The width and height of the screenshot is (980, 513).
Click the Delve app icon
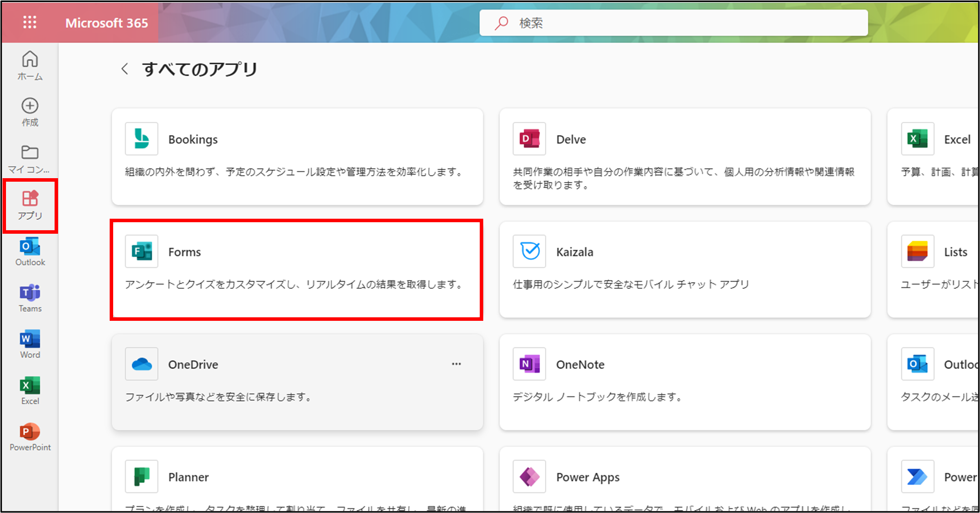(529, 139)
